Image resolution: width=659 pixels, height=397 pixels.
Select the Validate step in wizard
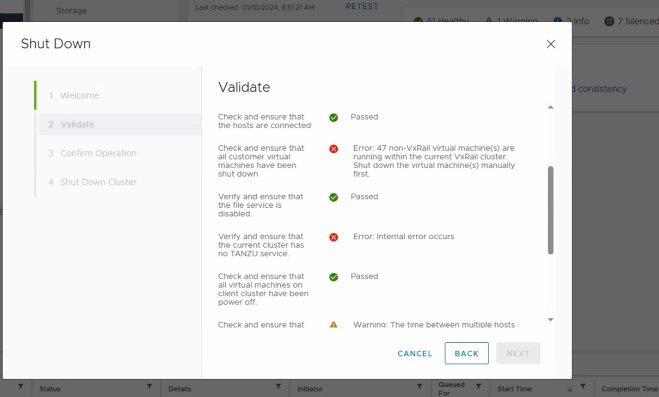pyautogui.click(x=120, y=124)
